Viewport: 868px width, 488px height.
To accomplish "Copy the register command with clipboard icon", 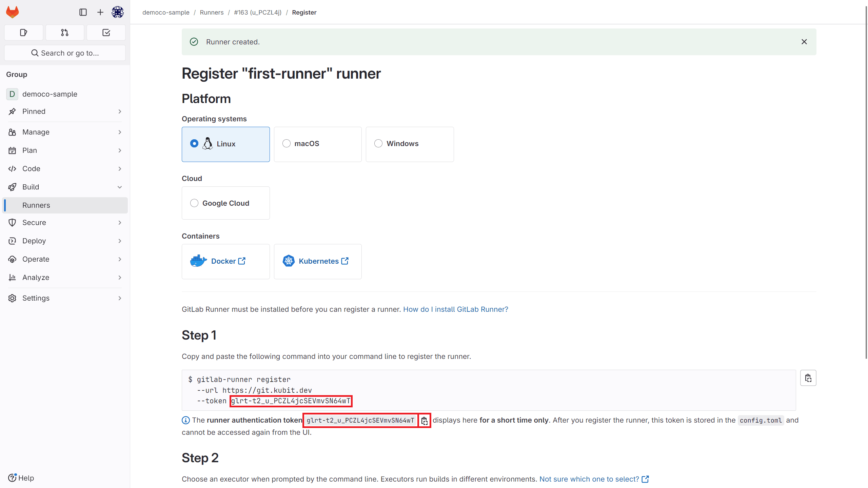I will tap(808, 378).
